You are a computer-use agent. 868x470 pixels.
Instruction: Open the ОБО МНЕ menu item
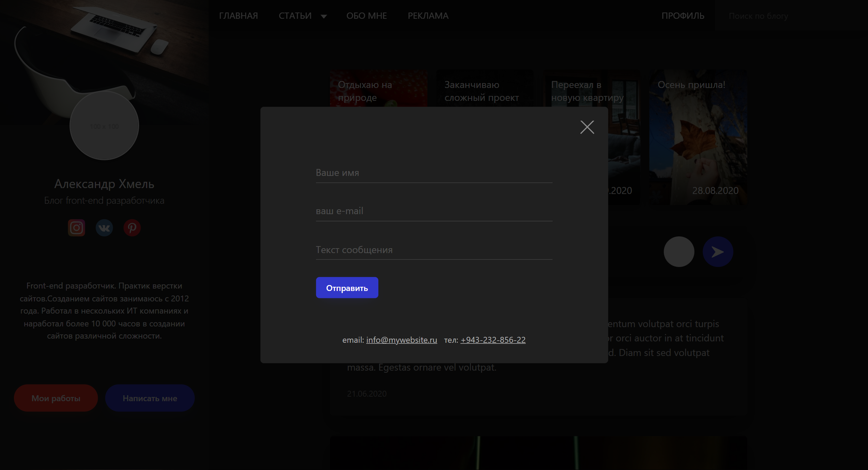tap(367, 16)
